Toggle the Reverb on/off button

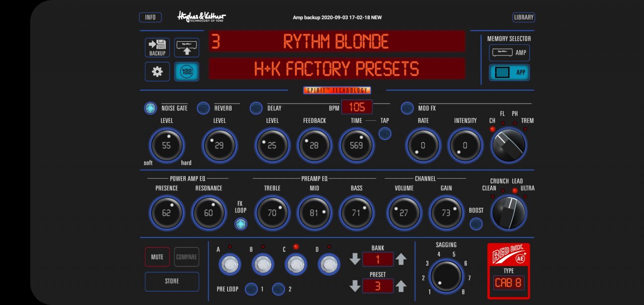click(x=203, y=108)
